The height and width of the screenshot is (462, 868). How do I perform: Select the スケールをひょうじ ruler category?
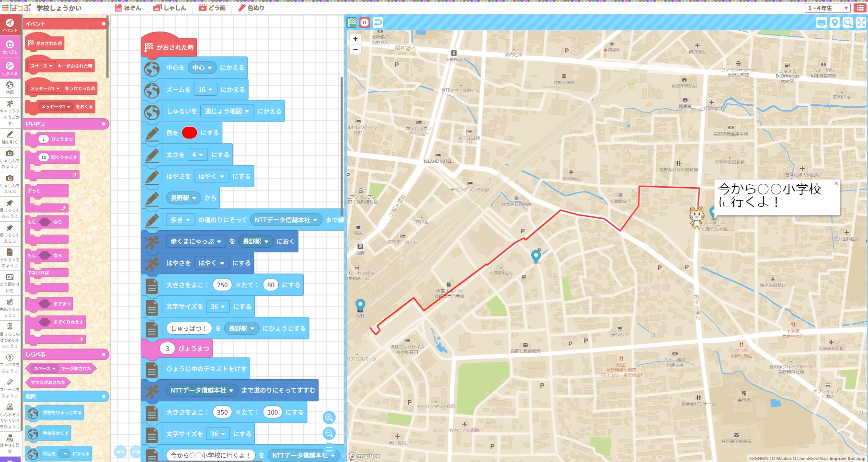pyautogui.click(x=10, y=388)
